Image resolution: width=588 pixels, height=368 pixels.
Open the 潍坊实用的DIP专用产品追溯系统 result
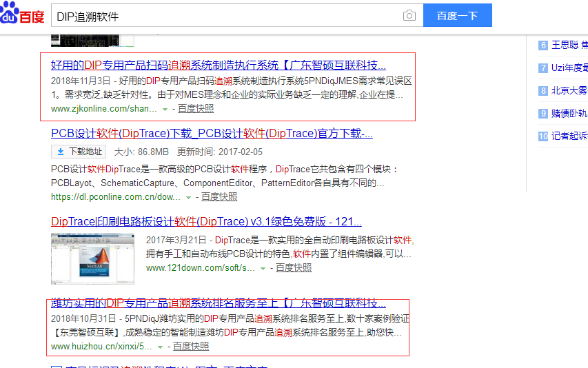218,304
